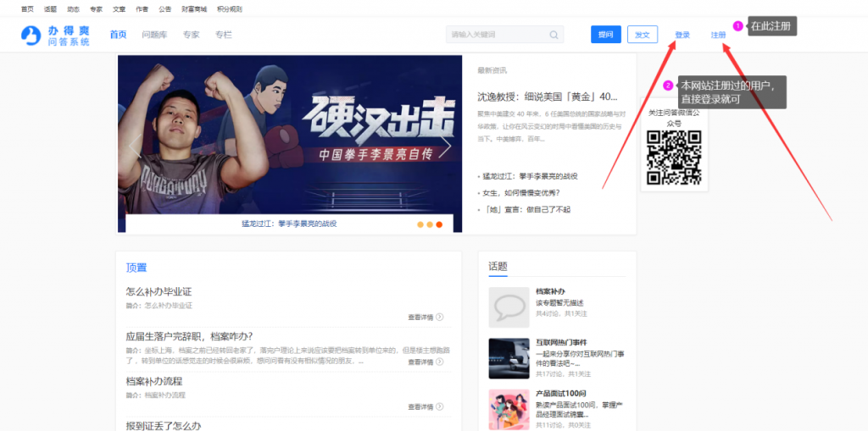This screenshot has height=431, width=868.
Task: Select blue 首页 main navigation tab
Action: coord(118,35)
